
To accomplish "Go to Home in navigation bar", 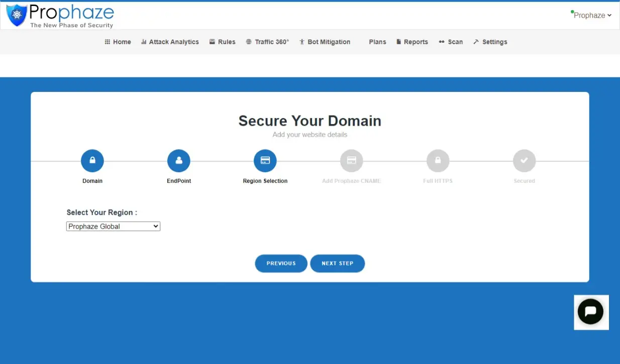I will point(118,42).
